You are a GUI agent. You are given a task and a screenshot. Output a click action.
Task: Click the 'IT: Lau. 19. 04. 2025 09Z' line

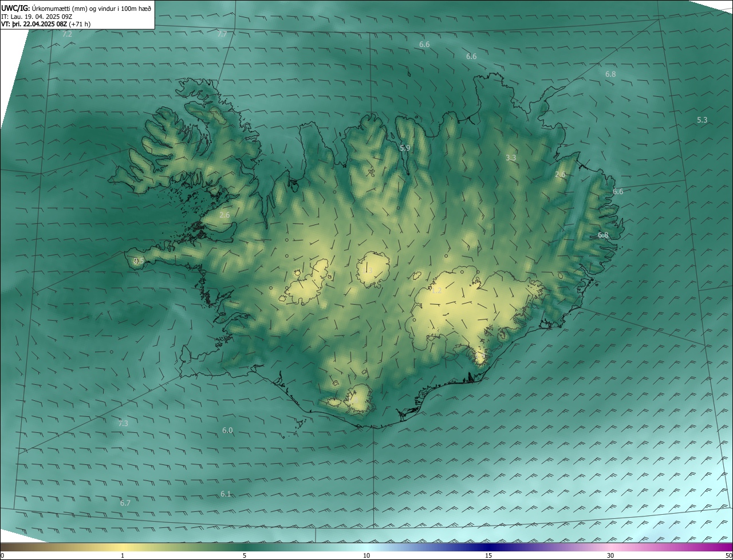(37, 16)
